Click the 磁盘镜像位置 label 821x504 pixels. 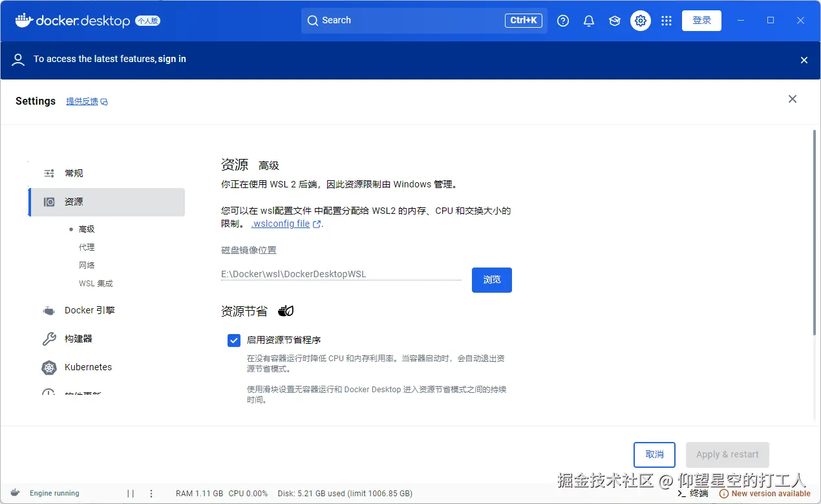(249, 250)
